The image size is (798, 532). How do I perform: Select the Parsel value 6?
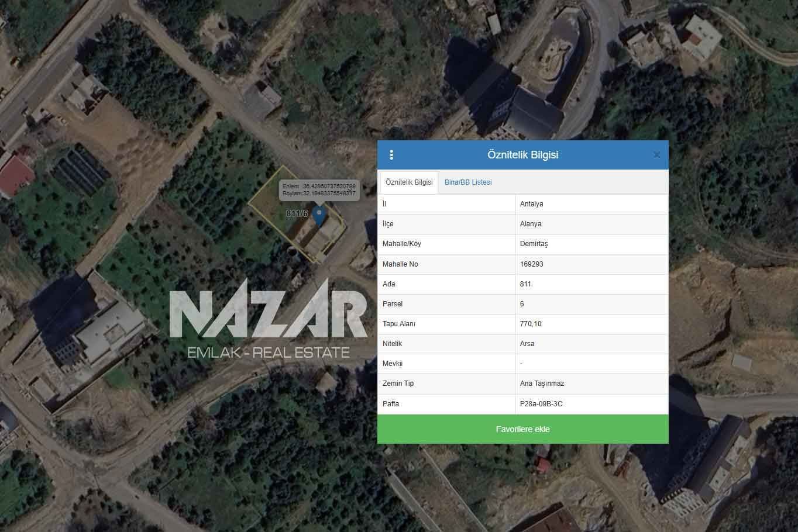coord(522,304)
